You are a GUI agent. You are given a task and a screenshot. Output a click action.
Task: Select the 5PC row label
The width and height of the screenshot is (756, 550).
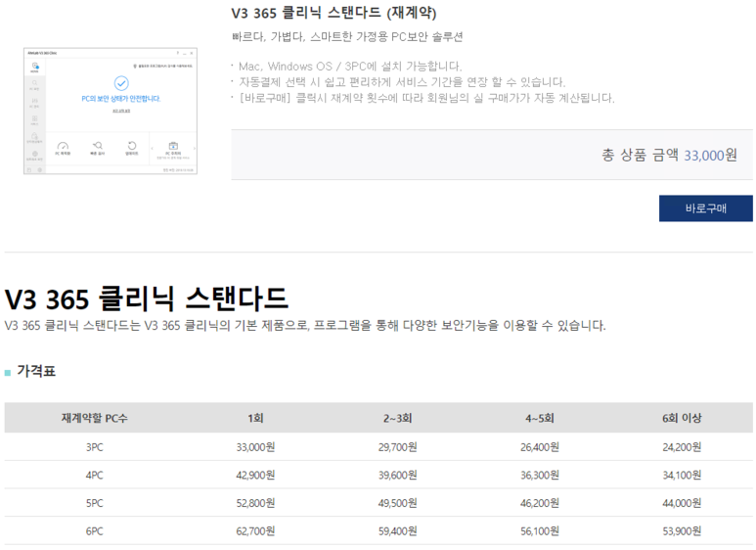[95, 503]
